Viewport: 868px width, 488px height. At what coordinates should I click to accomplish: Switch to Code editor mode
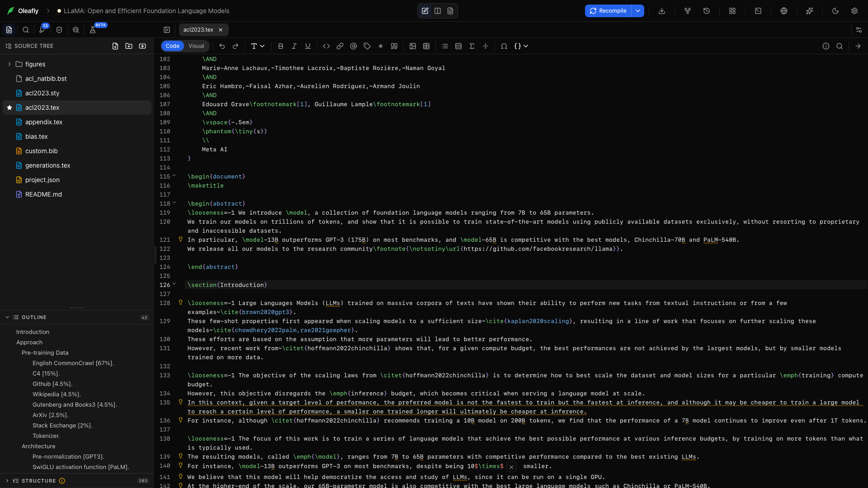pyautogui.click(x=172, y=46)
